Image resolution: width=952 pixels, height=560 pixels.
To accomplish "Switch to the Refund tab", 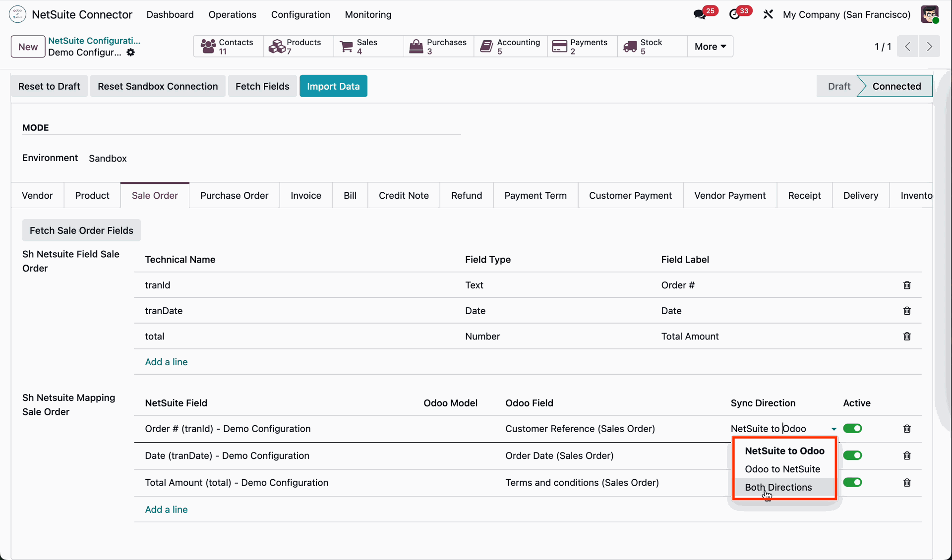I will (467, 195).
